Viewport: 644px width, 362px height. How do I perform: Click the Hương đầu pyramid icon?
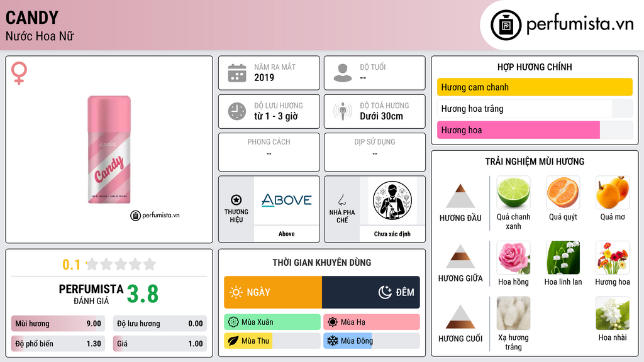coord(460,196)
